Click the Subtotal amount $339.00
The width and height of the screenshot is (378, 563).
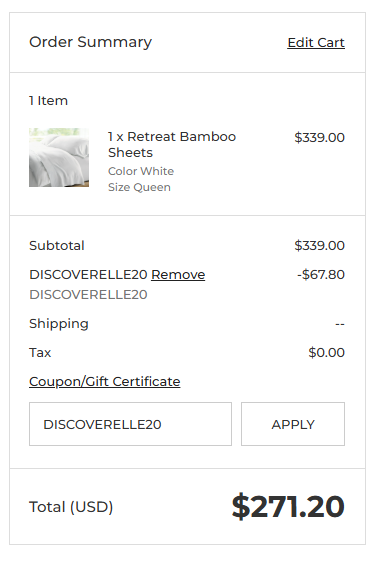319,246
